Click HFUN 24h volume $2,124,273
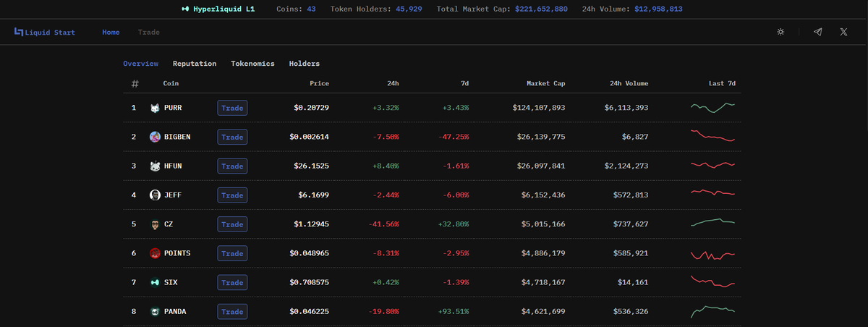This screenshot has height=327, width=868. click(626, 166)
